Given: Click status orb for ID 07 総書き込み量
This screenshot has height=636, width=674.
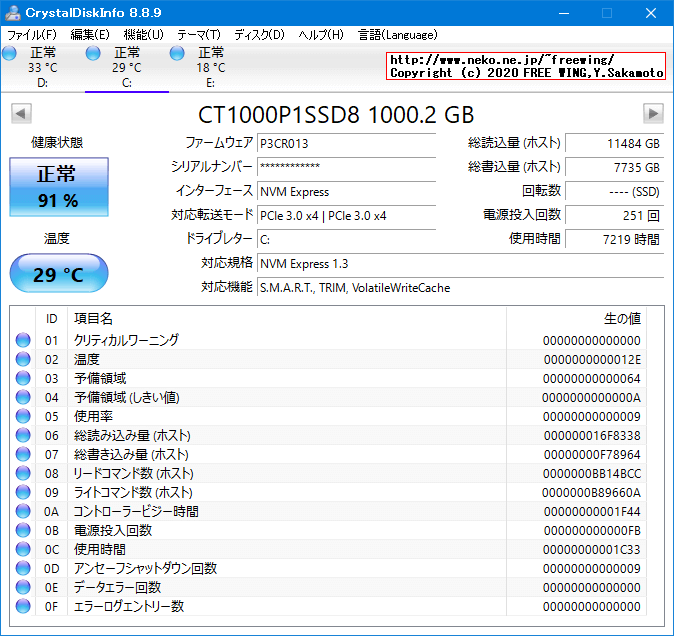Looking at the screenshot, I should tap(23, 454).
